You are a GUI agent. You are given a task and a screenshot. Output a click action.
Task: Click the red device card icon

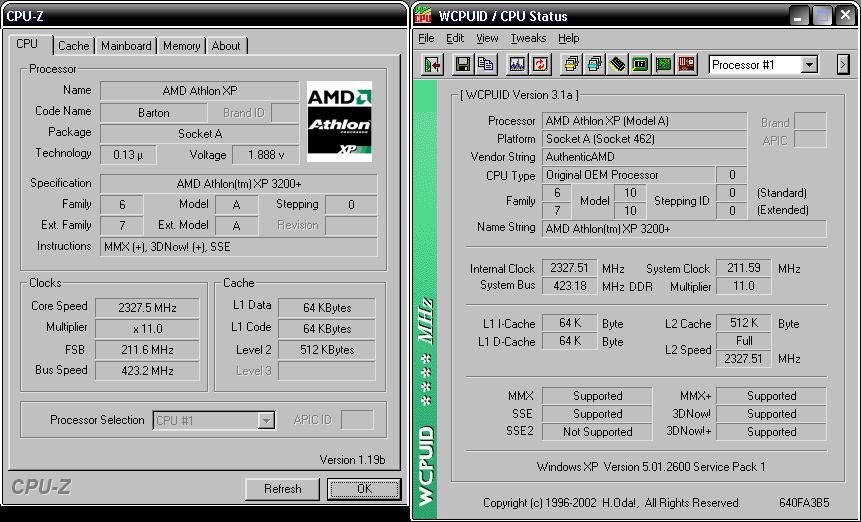[686, 65]
